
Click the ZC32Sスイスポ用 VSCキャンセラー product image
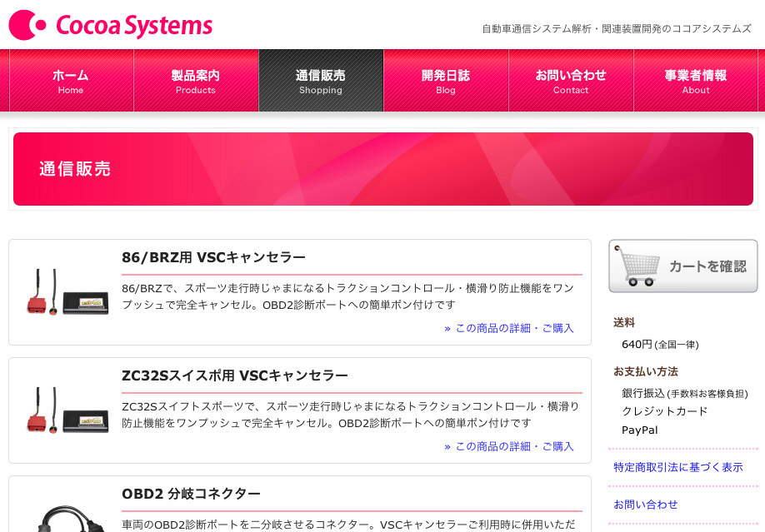pos(67,410)
